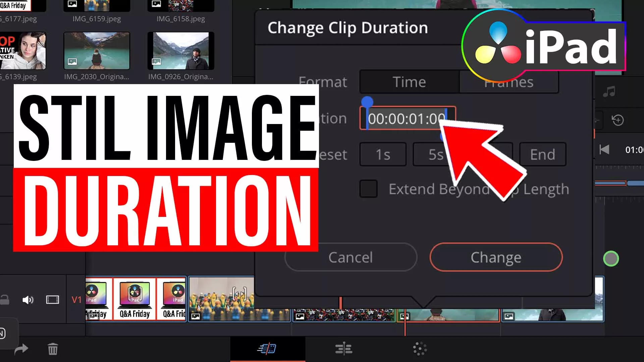Screen dimensions: 644x362
Task: Cancel the Change Clip Duration dialog
Action: coord(350,257)
